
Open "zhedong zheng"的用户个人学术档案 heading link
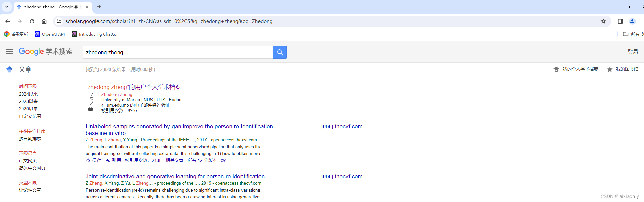(x=133, y=87)
